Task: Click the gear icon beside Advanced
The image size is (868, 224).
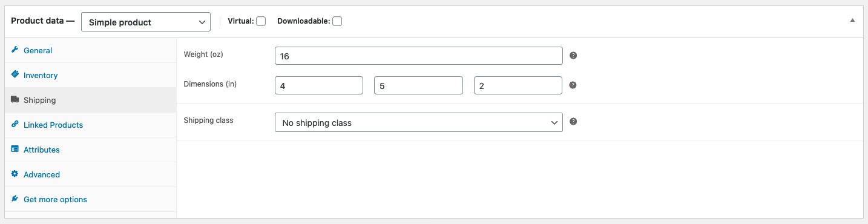Action: click(15, 174)
